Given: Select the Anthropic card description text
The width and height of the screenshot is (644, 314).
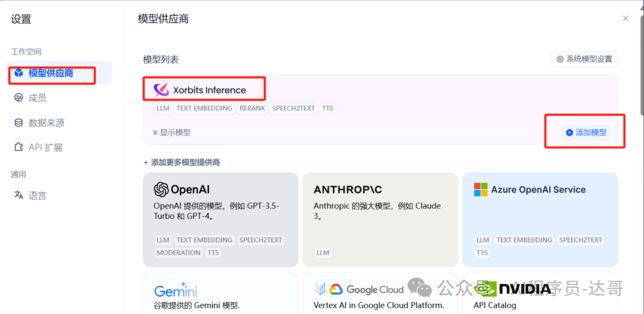Looking at the screenshot, I should pos(377,210).
